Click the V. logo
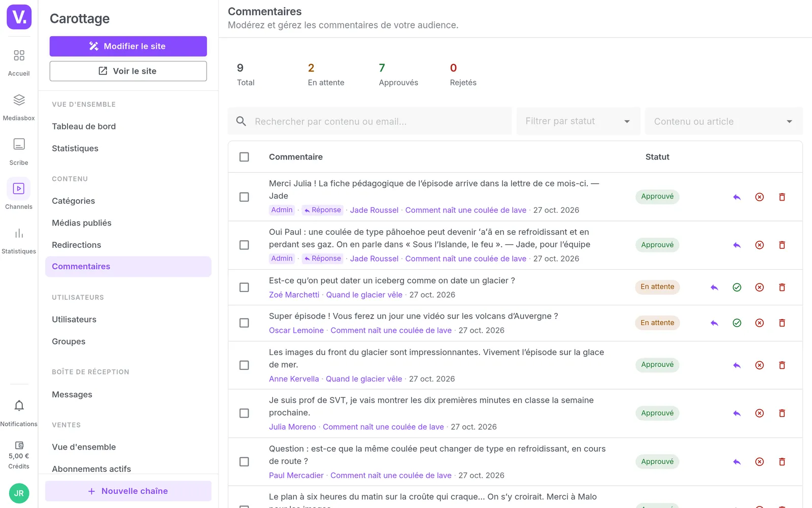The image size is (812, 508). (x=19, y=17)
